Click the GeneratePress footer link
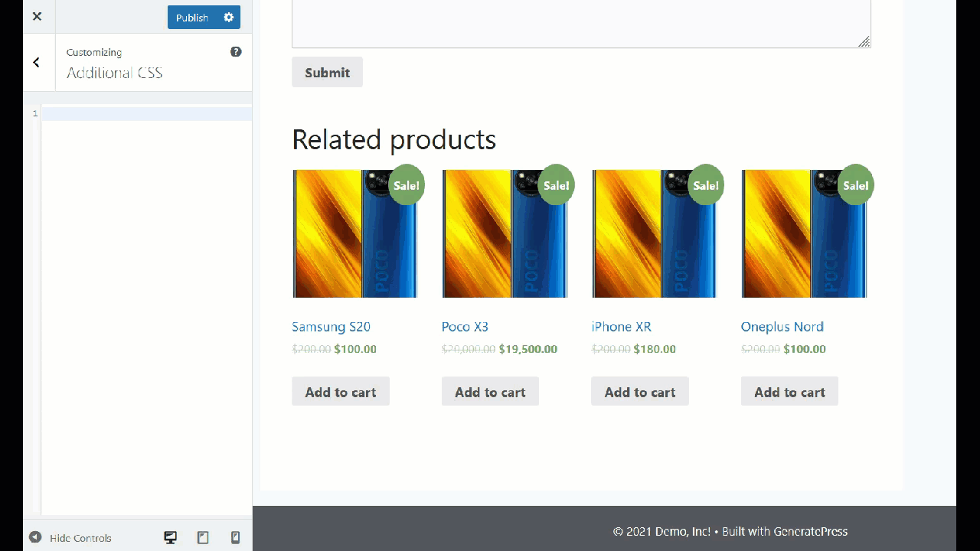Image resolution: width=980 pixels, height=551 pixels. click(810, 531)
